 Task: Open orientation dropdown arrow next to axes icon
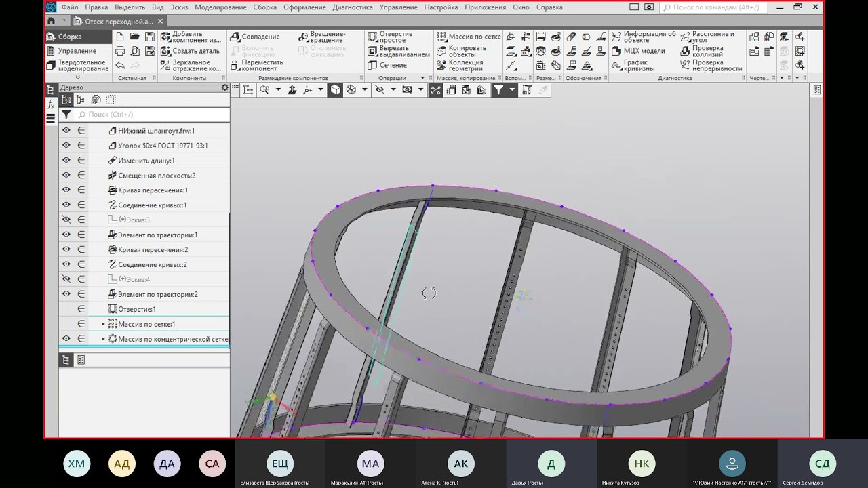coord(321,90)
